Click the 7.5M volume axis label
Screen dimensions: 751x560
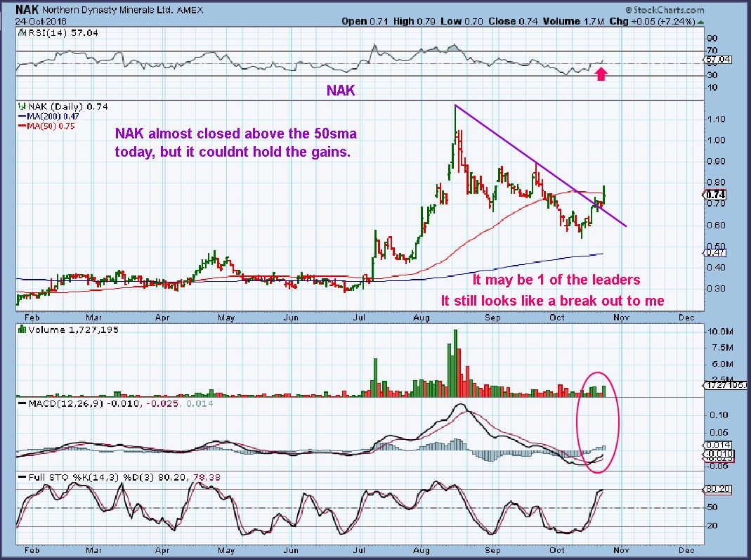(x=723, y=348)
